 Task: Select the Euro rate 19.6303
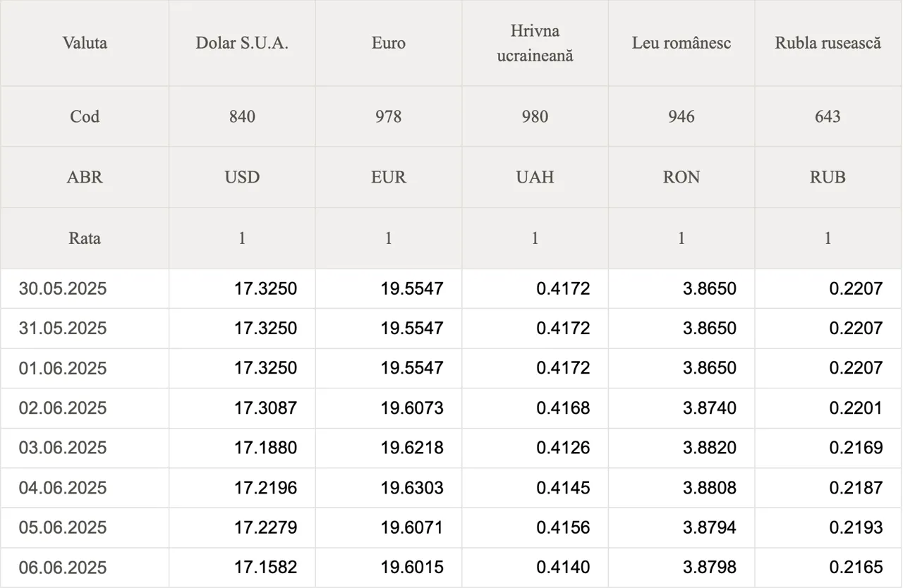click(412, 488)
